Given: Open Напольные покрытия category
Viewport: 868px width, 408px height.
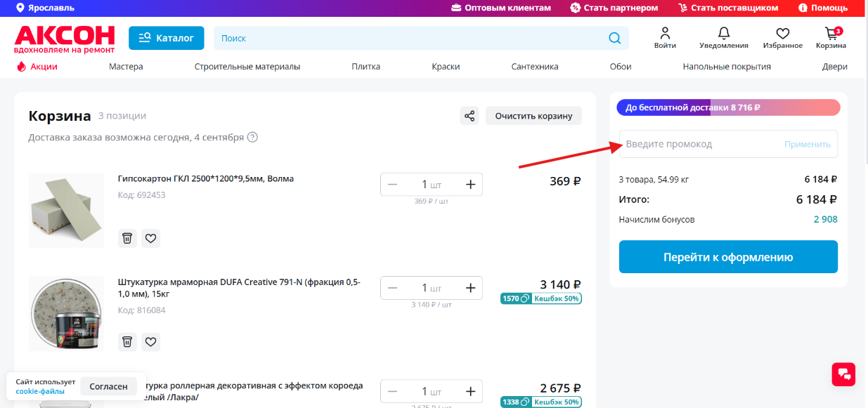Looking at the screenshot, I should click(727, 67).
